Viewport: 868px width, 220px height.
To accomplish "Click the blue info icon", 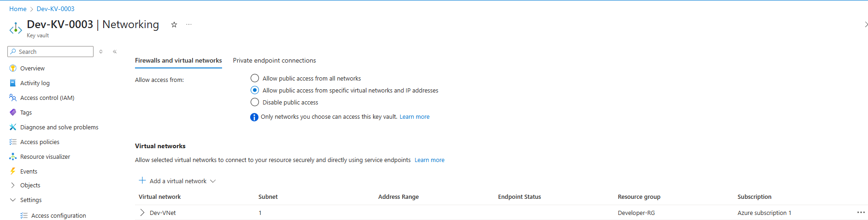I will tap(254, 117).
